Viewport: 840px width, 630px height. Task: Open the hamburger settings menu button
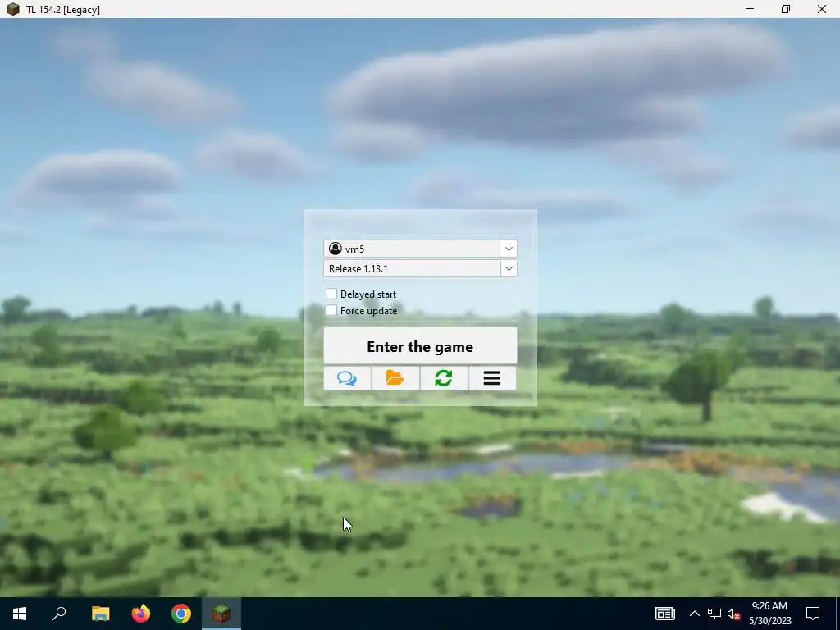coord(492,378)
